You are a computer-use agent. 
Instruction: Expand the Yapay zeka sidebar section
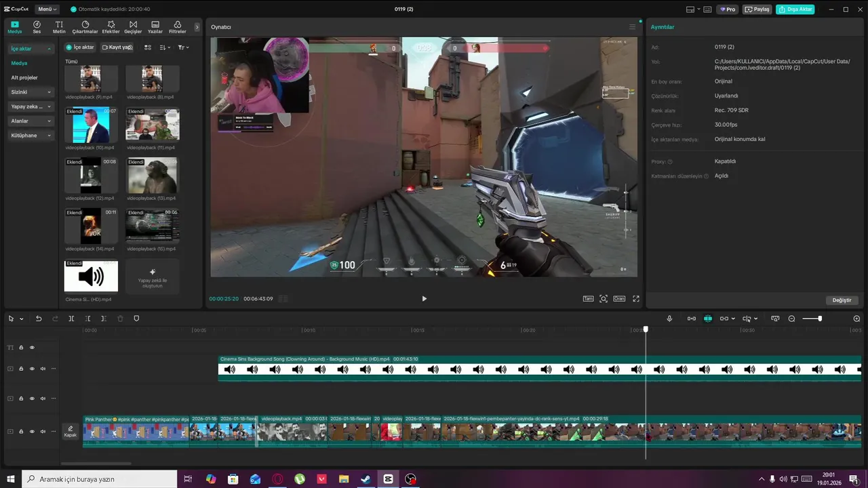pyautogui.click(x=31, y=106)
